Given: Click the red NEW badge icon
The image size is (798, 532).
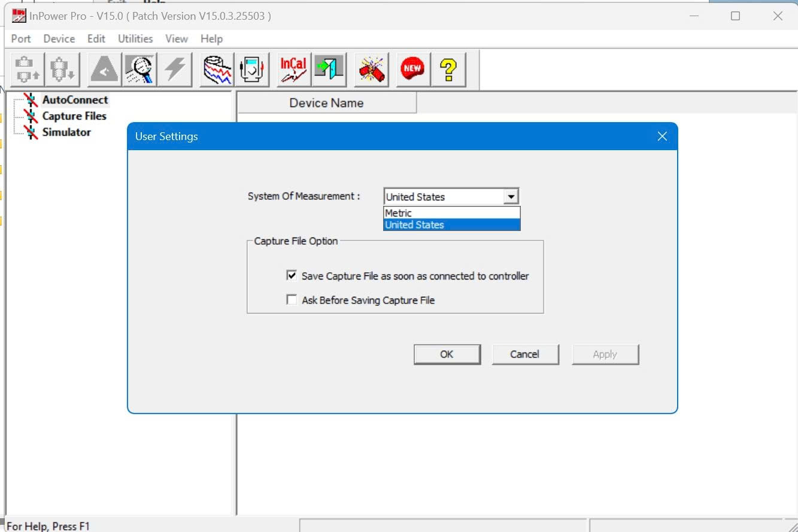Looking at the screenshot, I should [x=412, y=69].
